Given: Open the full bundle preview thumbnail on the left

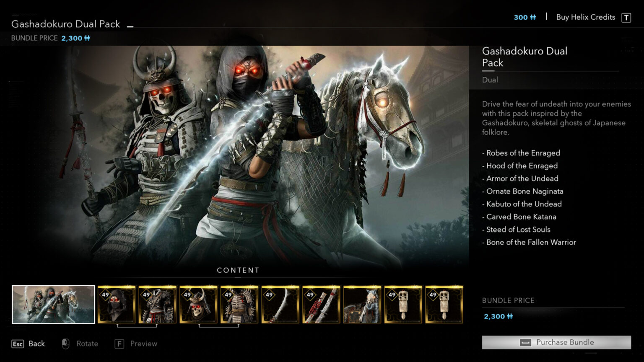Looking at the screenshot, I should tap(53, 304).
